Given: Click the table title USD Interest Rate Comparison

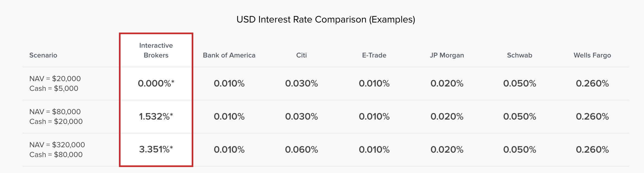Looking at the screenshot, I should tap(326, 20).
